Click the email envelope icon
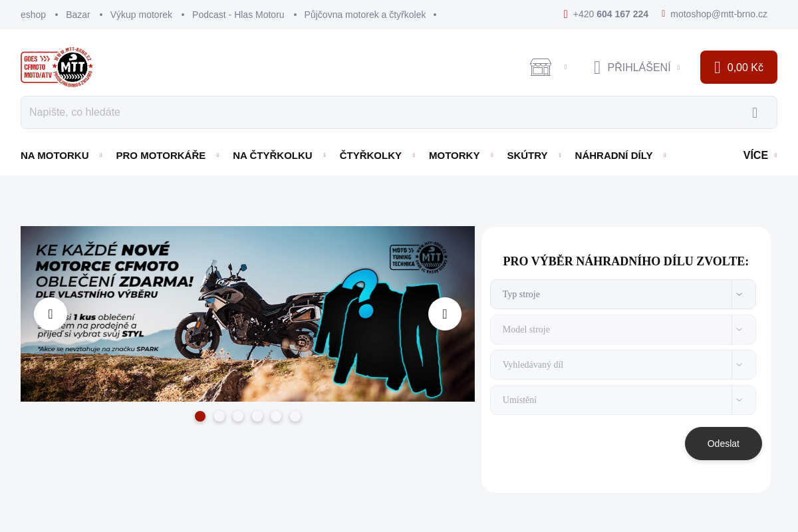Image resolution: width=798 pixels, height=532 pixels. coord(664,13)
